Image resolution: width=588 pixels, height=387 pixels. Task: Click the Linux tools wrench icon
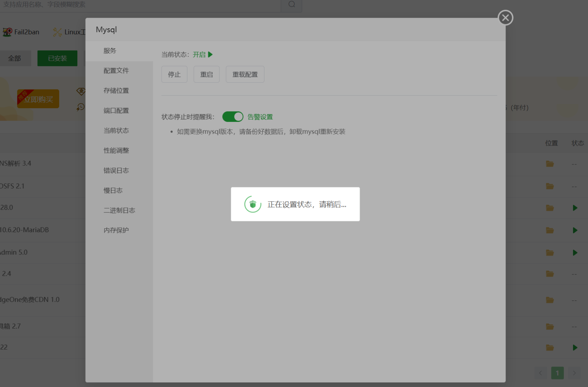click(57, 32)
